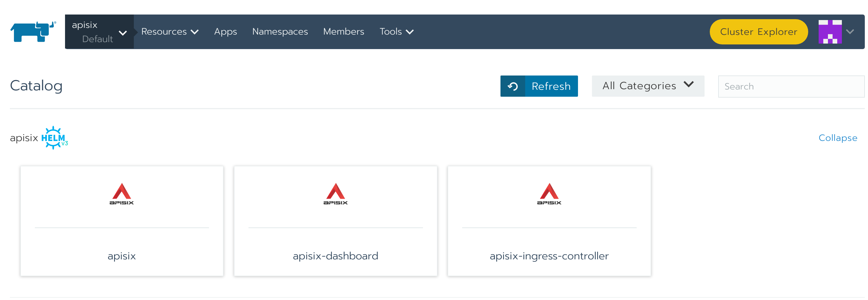
Task: Collapse the apisix catalog section
Action: [838, 138]
